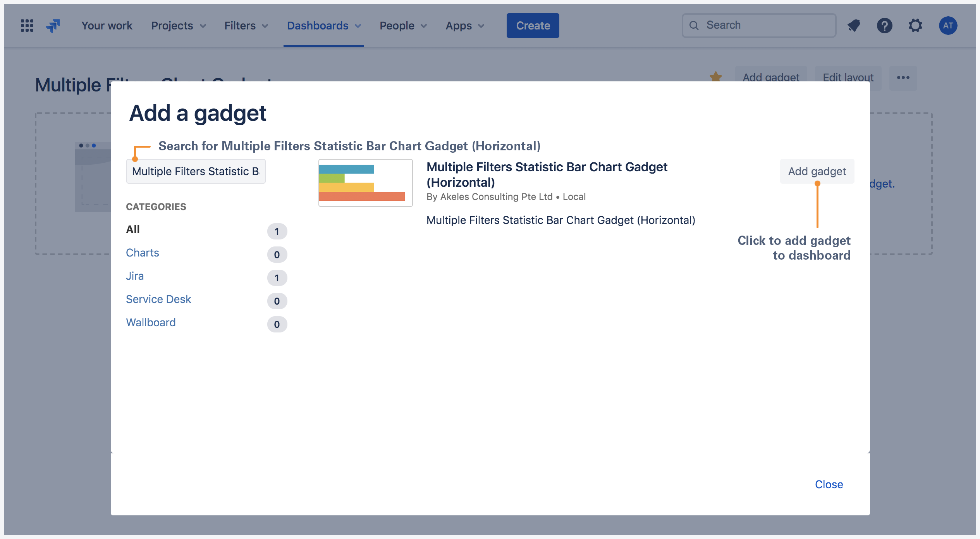Open the Jira settings gear icon
This screenshot has height=539, width=980.
[916, 25]
